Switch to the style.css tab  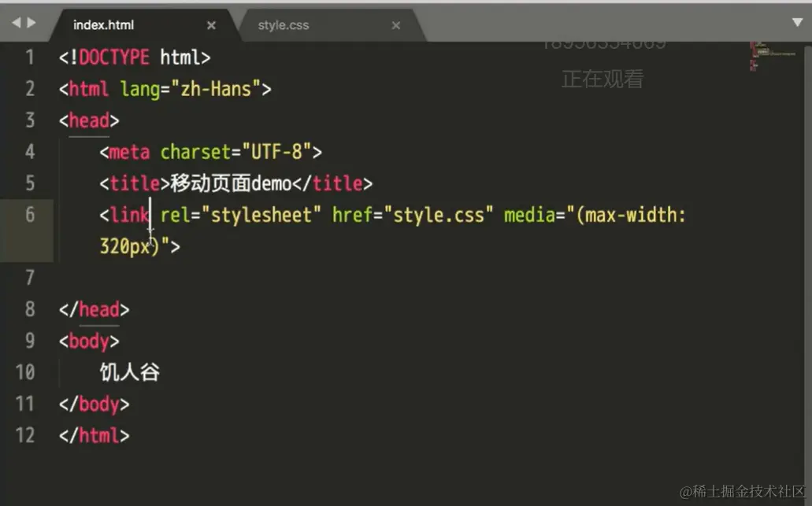click(x=284, y=25)
